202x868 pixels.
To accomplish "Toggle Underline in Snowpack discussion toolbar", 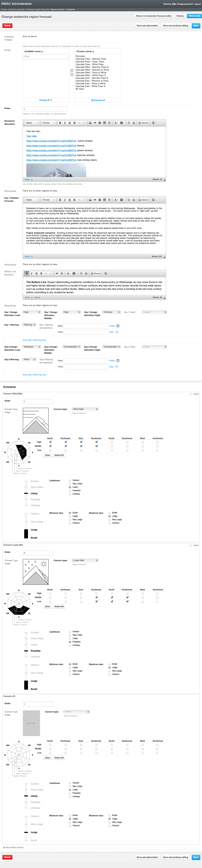I will coord(70,123).
